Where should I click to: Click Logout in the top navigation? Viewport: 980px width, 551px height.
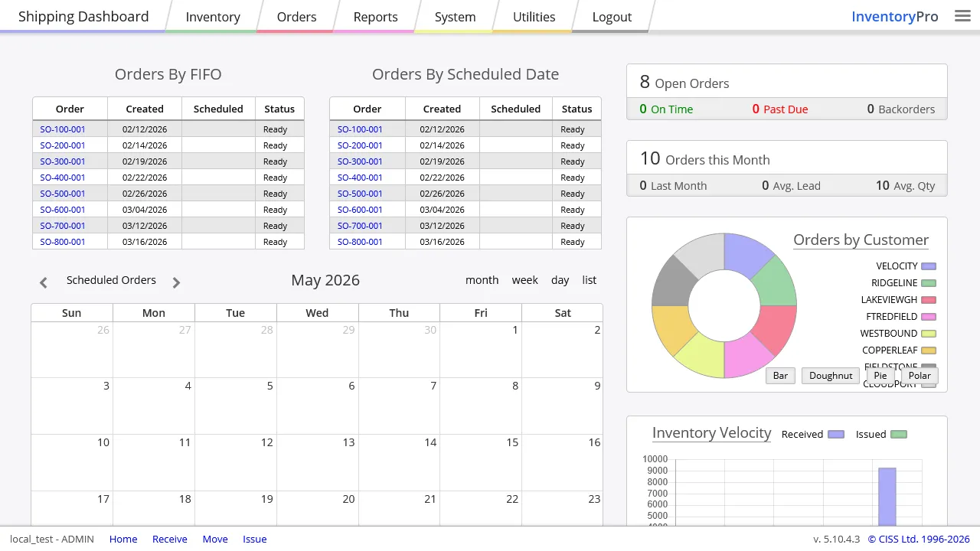point(612,17)
